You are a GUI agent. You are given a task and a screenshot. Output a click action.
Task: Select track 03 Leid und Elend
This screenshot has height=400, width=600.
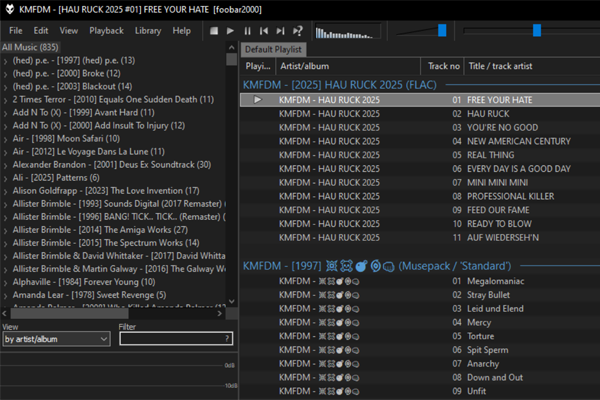(420, 309)
